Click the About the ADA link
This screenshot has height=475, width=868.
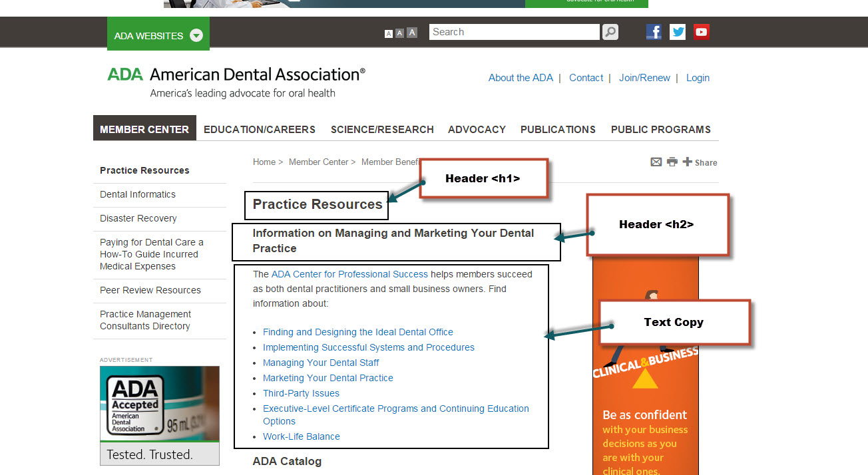coord(521,78)
